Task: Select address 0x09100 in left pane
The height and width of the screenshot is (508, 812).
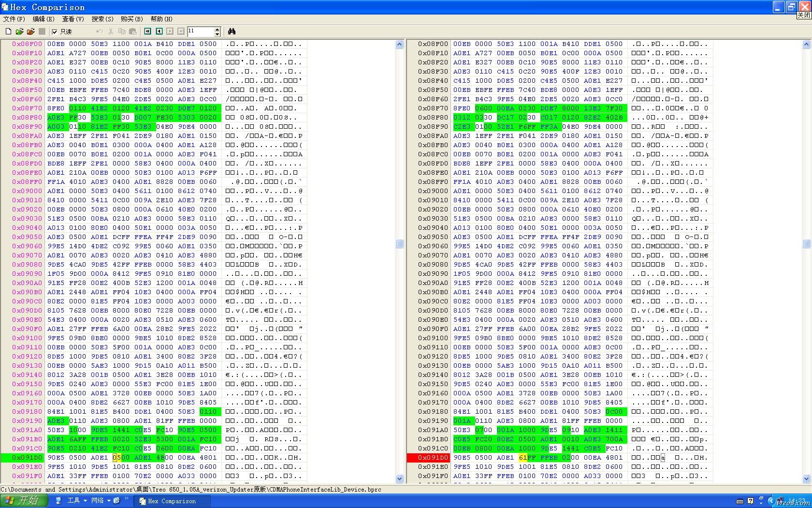Action: click(27, 338)
